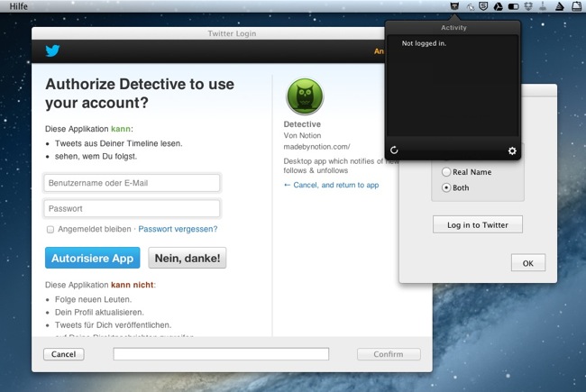The image size is (586, 392).
Task: Open the Hilfe menu
Action: 18,6
